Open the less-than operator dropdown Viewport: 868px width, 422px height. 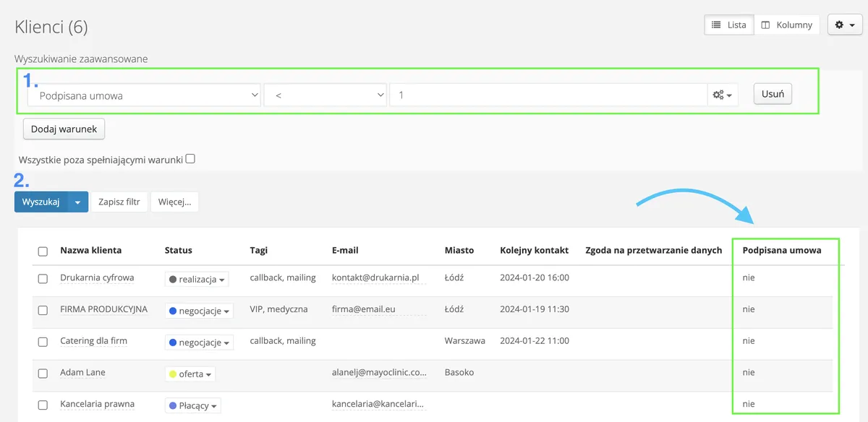(x=325, y=95)
